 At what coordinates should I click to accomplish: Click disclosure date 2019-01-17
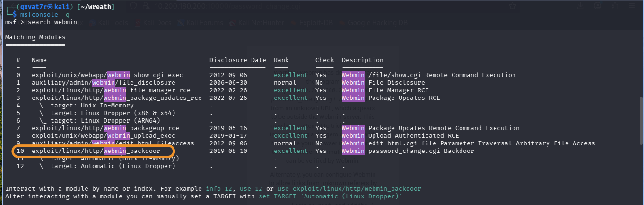click(x=228, y=136)
